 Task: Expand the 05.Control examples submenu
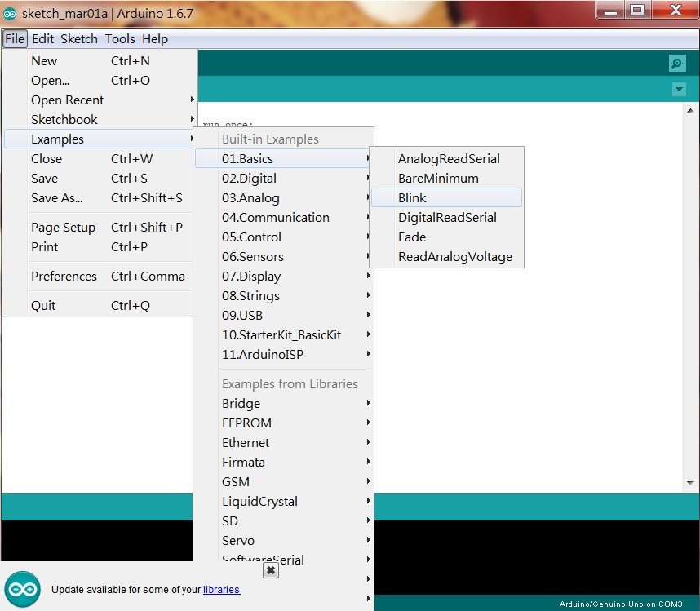tap(283, 237)
